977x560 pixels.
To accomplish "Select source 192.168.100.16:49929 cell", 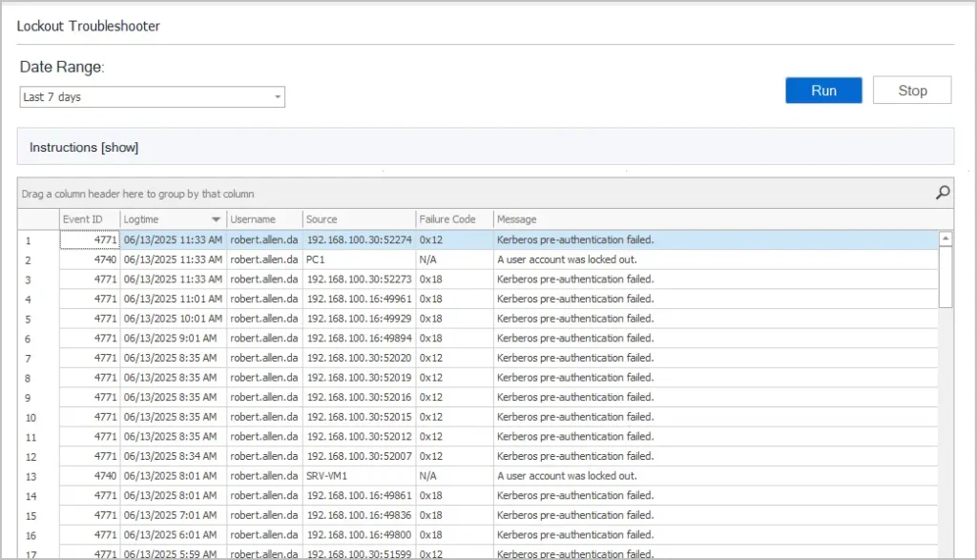I will click(x=360, y=319).
